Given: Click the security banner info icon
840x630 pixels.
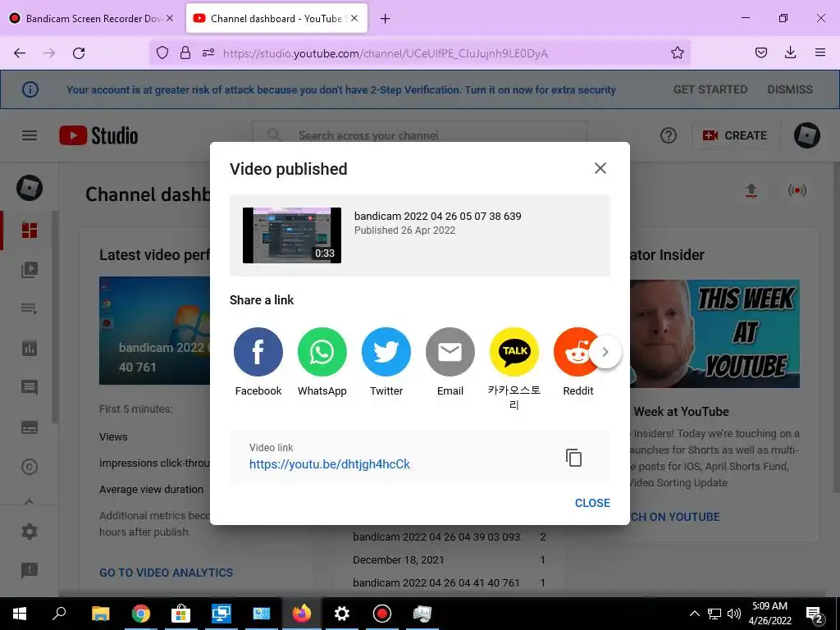Looking at the screenshot, I should pos(30,89).
